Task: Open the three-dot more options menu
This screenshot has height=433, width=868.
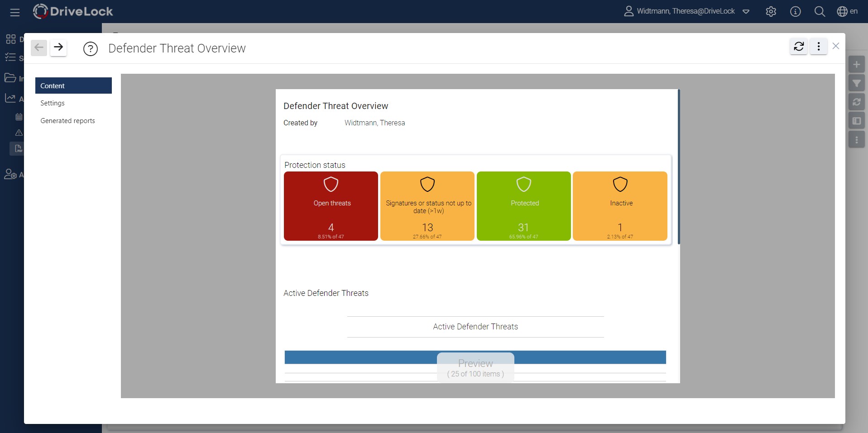Action: (819, 46)
